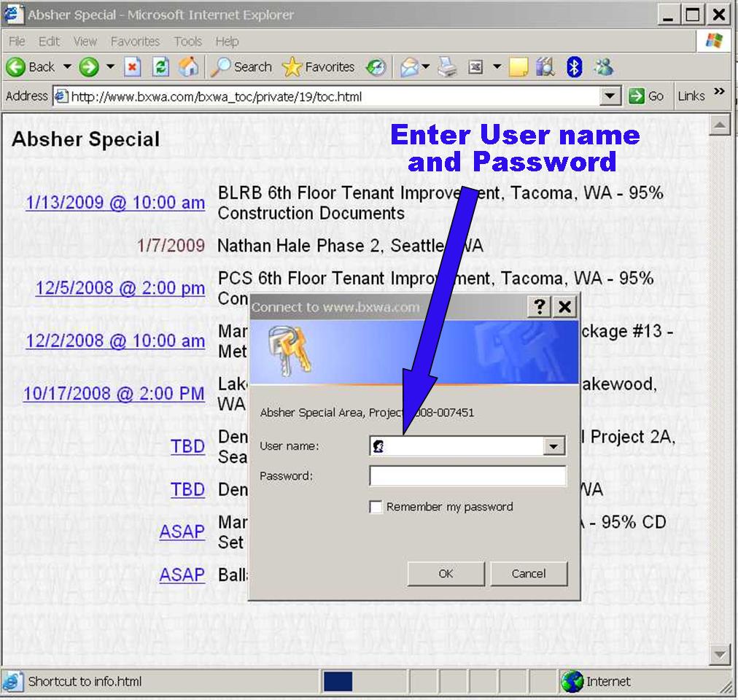Click the page scrollbar down arrow
The width and height of the screenshot is (738, 700).
[720, 653]
